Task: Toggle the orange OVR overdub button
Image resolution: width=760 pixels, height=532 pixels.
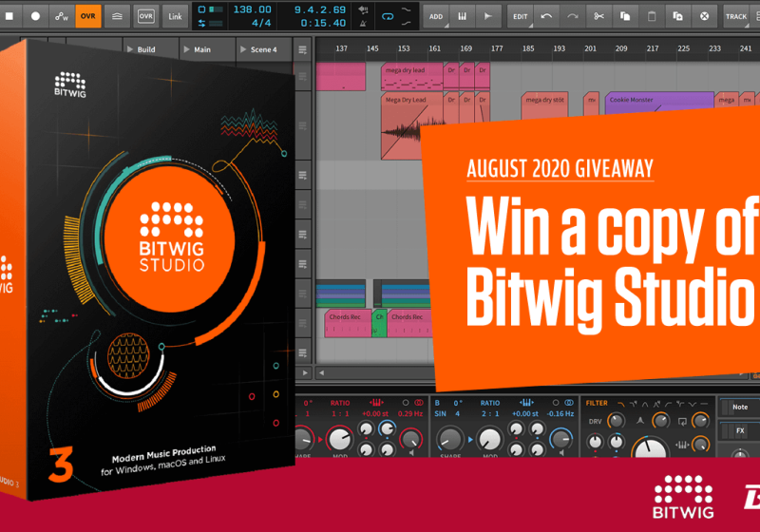Action: pyautogui.click(x=88, y=15)
